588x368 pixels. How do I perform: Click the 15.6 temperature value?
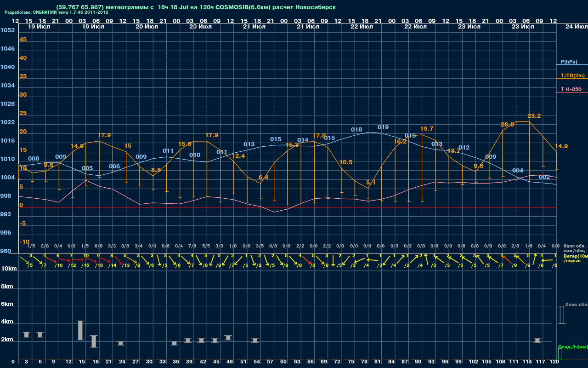point(185,144)
